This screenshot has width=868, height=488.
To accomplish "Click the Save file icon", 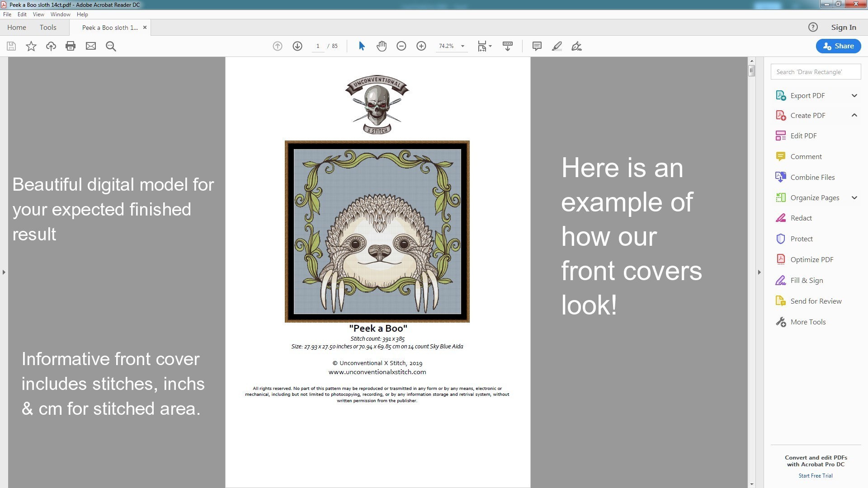I will [x=11, y=46].
